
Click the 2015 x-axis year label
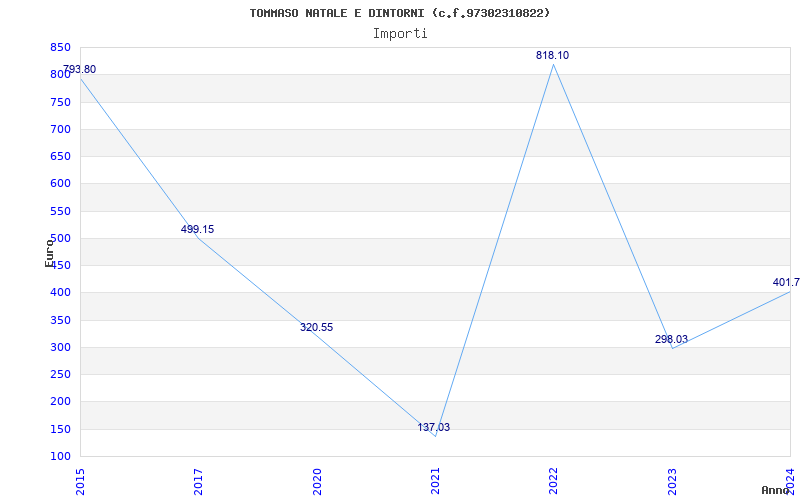(80, 481)
